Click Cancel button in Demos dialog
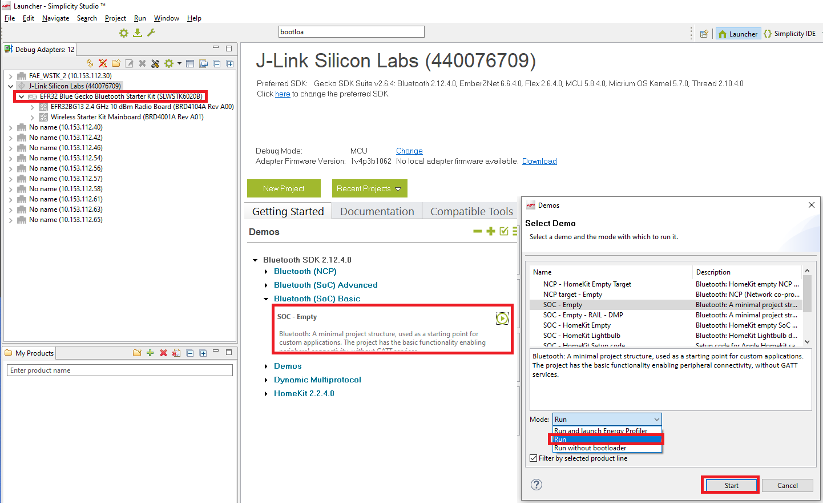 click(x=788, y=485)
